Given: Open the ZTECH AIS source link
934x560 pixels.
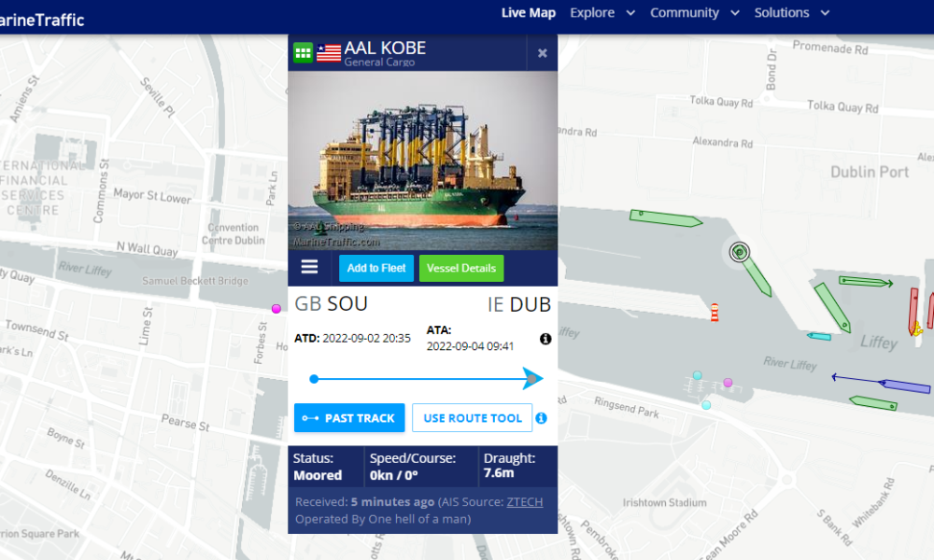Looking at the screenshot, I should [525, 502].
